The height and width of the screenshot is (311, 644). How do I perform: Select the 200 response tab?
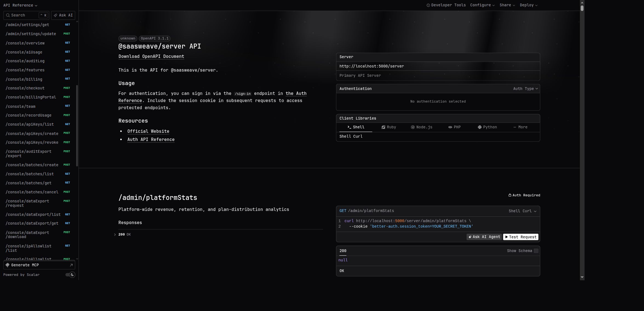343,251
